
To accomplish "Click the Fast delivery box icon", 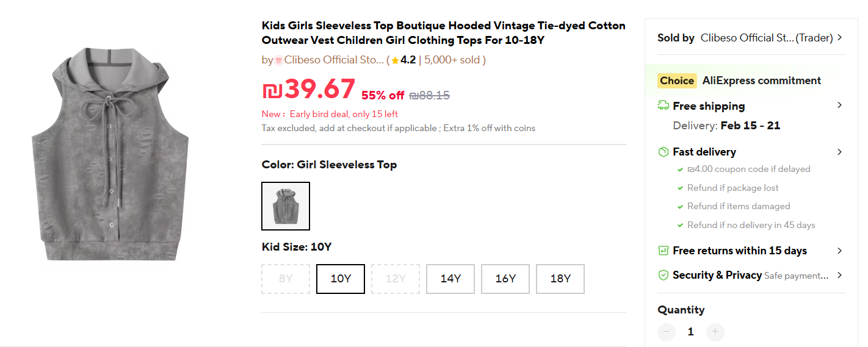I will tap(664, 152).
